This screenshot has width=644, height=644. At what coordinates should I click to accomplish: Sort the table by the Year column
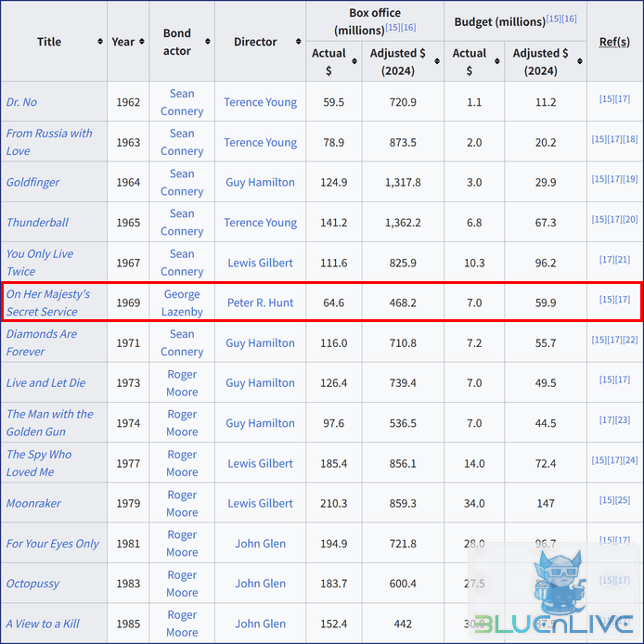pos(142,42)
